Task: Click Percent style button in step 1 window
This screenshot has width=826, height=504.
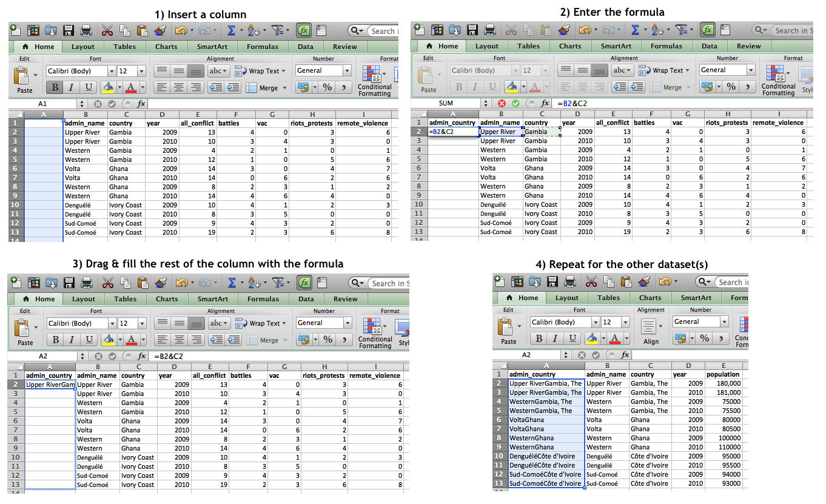Action: click(327, 87)
